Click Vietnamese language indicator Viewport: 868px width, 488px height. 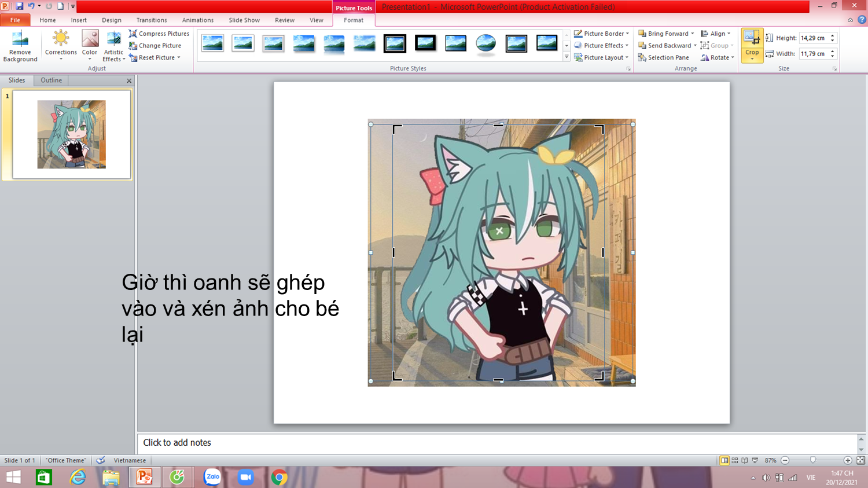click(130, 461)
